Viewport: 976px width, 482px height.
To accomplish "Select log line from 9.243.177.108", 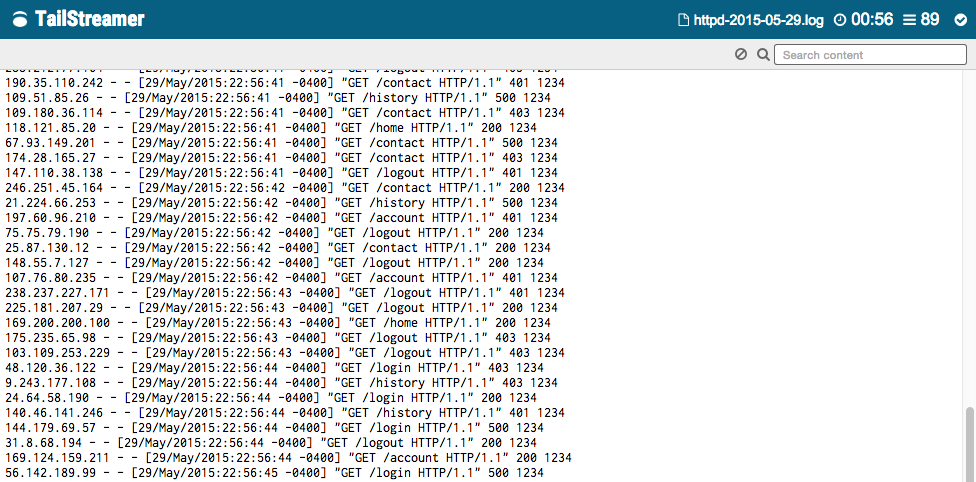I will coord(281,382).
